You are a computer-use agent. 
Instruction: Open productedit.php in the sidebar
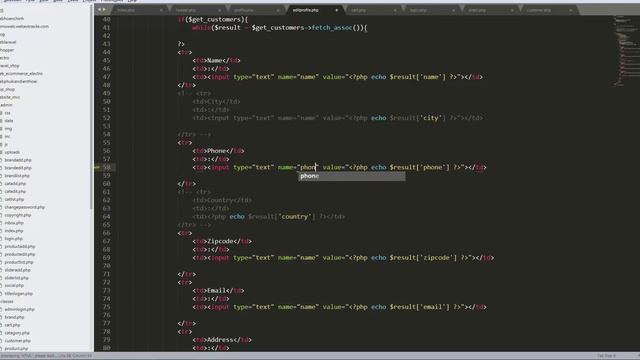click(x=20, y=254)
